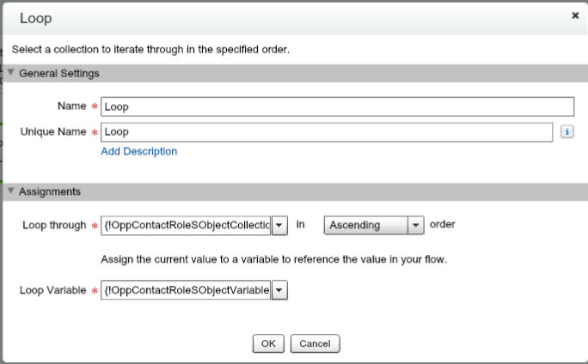Click the Loop Variable text box
Viewport: 588px width, 364px height.
[187, 290]
